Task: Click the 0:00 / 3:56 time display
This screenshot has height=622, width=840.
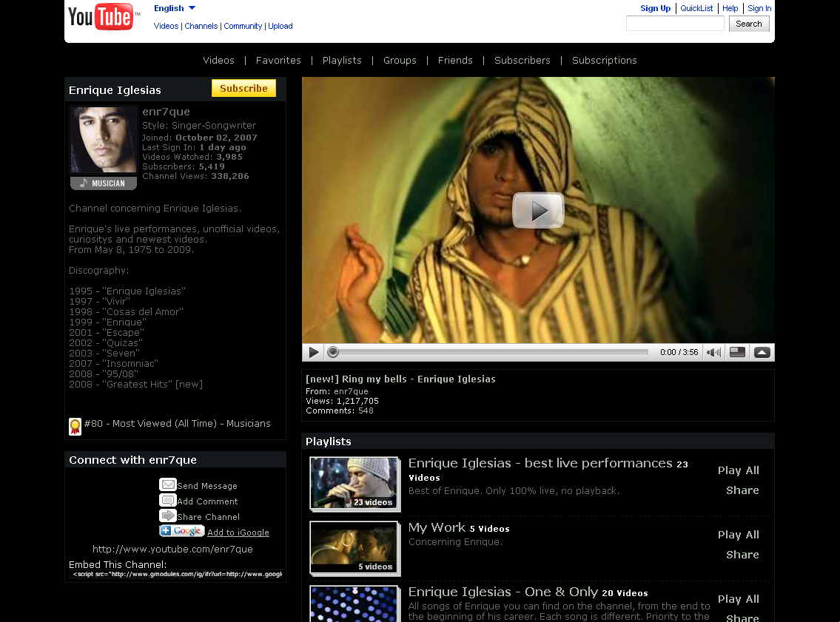Action: tap(679, 352)
